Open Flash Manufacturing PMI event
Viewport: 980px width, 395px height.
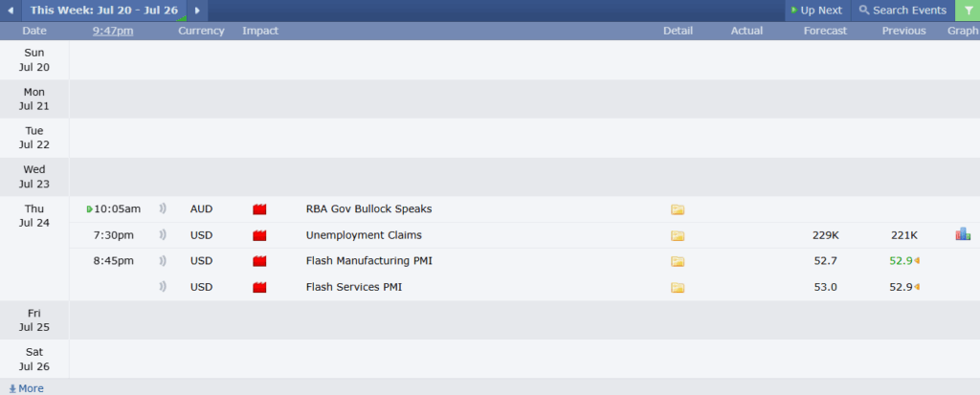point(368,261)
